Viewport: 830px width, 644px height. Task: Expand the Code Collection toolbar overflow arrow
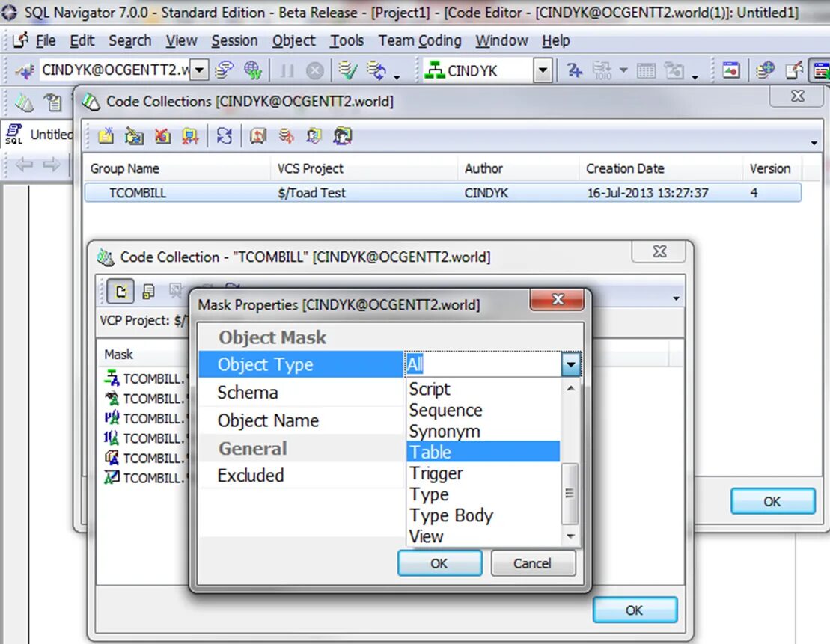(x=676, y=299)
